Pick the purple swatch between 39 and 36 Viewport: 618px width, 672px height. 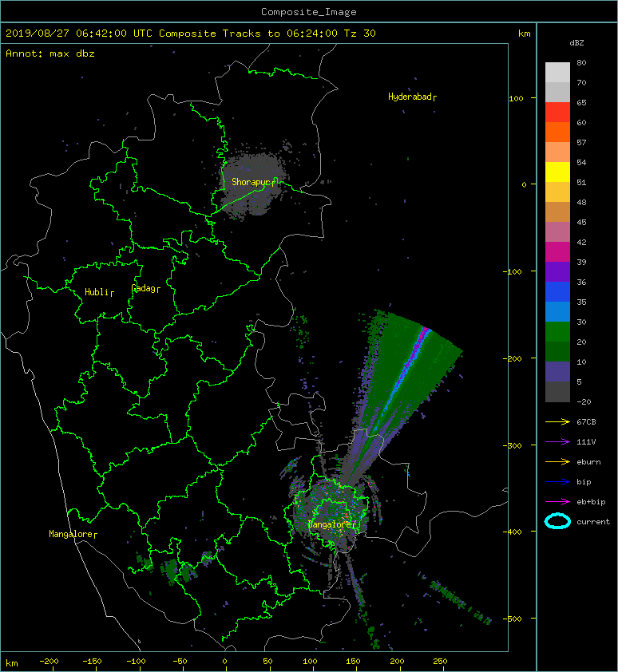tap(557, 271)
